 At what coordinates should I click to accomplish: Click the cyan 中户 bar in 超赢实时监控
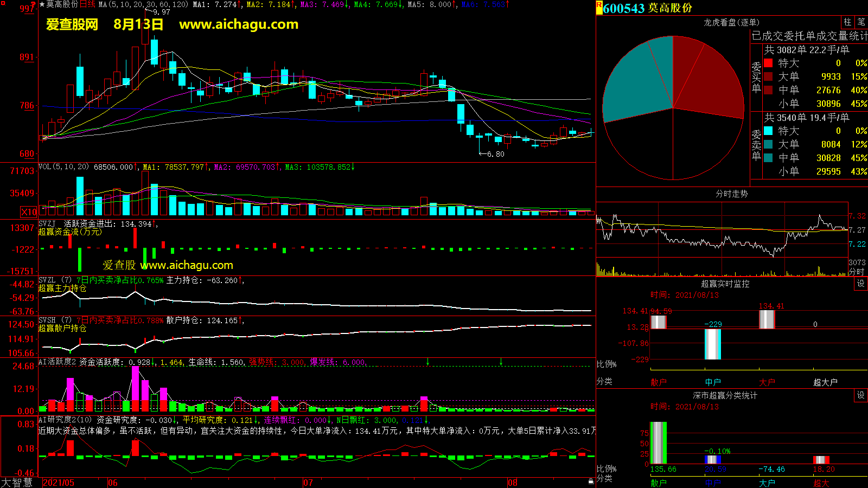[712, 344]
